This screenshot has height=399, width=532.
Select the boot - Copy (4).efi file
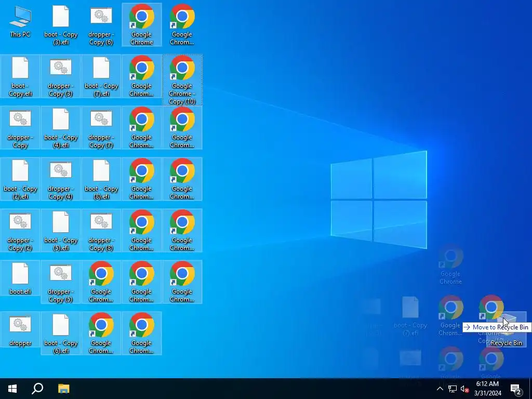pos(61,128)
